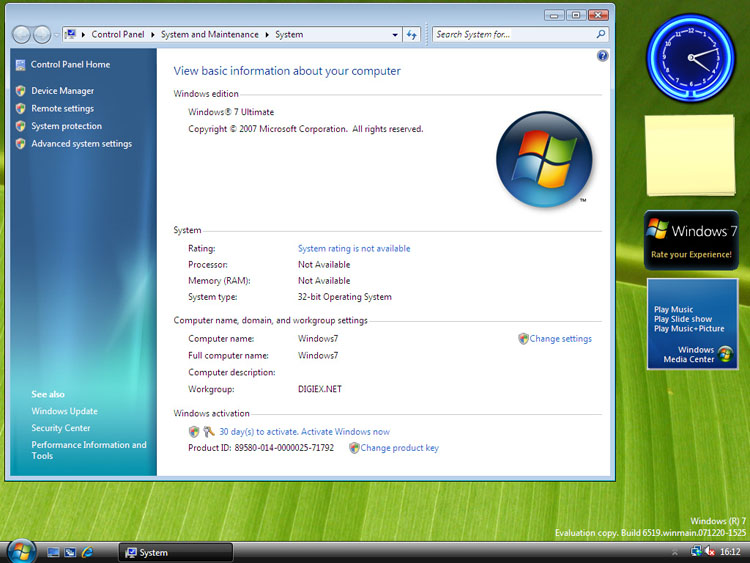Open the address bar history dropdown
The image size is (750, 563).
pos(395,34)
